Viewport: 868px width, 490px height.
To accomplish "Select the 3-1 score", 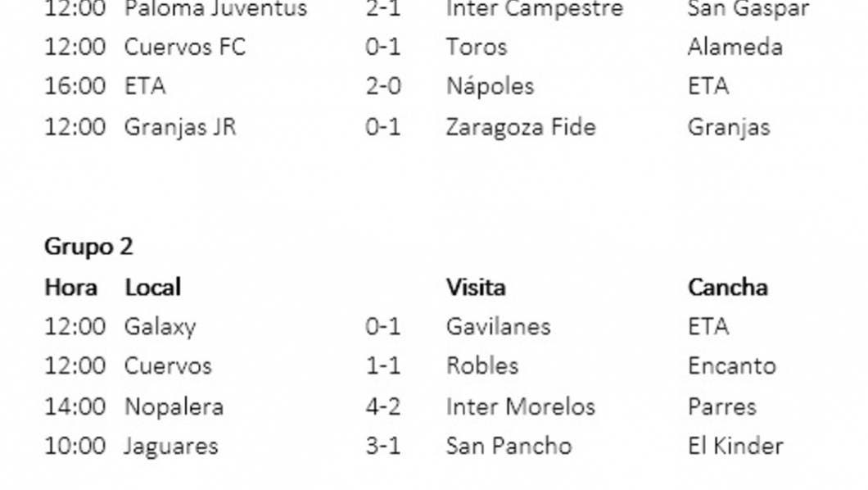I will 383,447.
